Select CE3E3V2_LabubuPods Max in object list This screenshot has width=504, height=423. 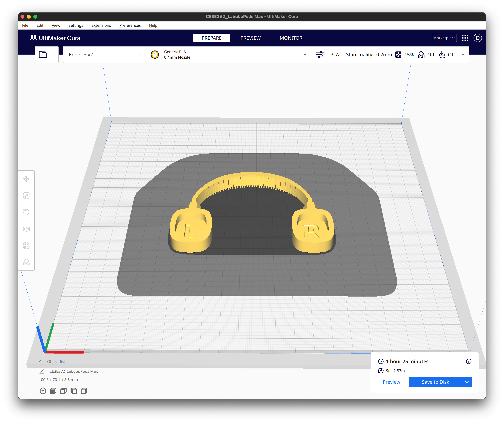click(x=73, y=371)
